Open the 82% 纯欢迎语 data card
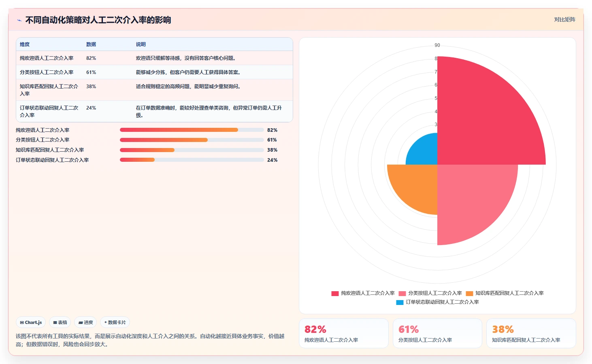The width and height of the screenshot is (592, 364). (x=344, y=333)
